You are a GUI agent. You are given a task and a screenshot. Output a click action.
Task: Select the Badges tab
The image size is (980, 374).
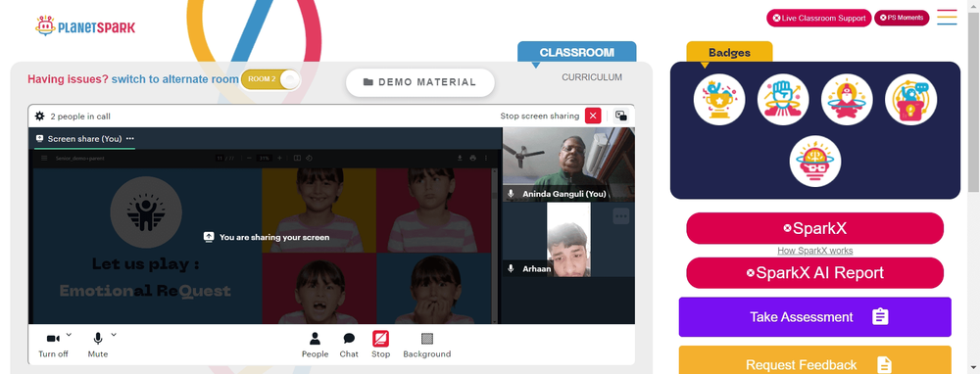(729, 53)
